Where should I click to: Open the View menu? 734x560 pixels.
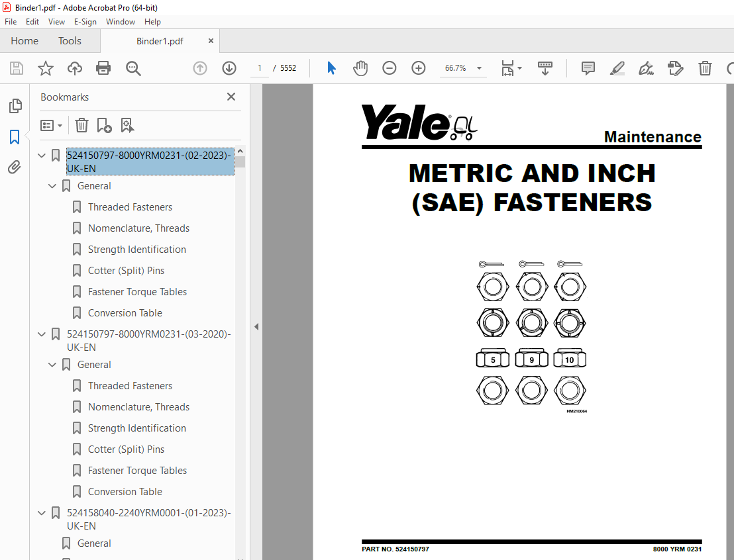56,22
